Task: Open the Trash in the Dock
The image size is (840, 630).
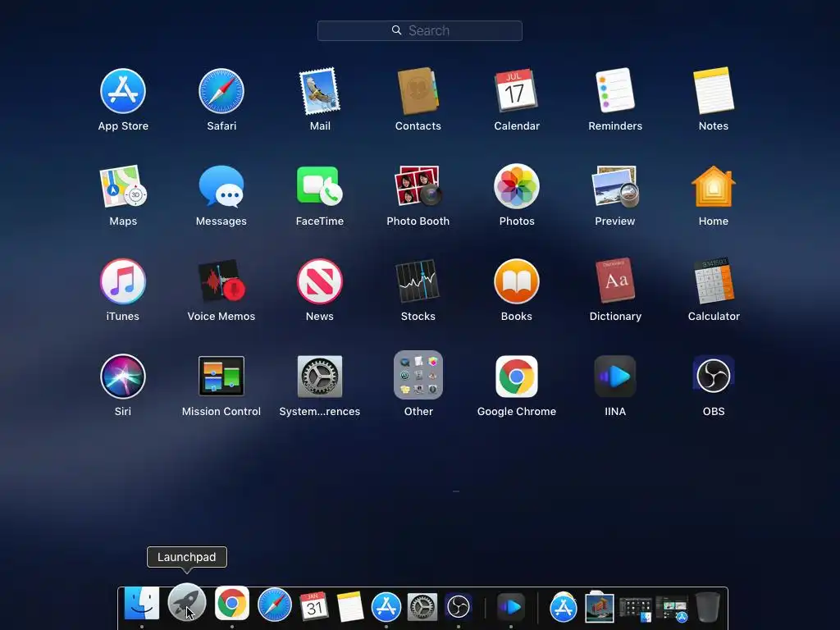Action: point(708,607)
